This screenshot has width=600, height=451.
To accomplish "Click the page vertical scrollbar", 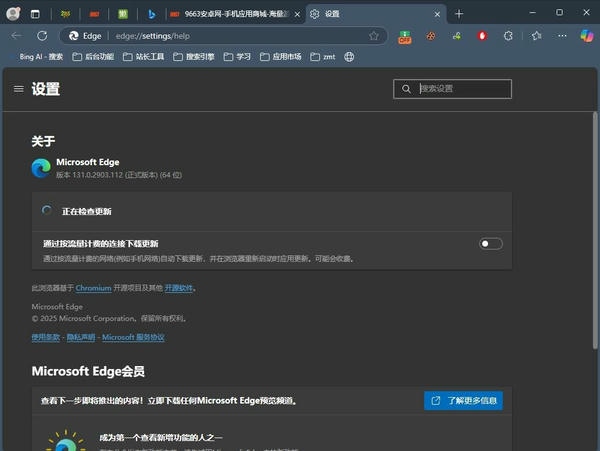I will (595, 230).
